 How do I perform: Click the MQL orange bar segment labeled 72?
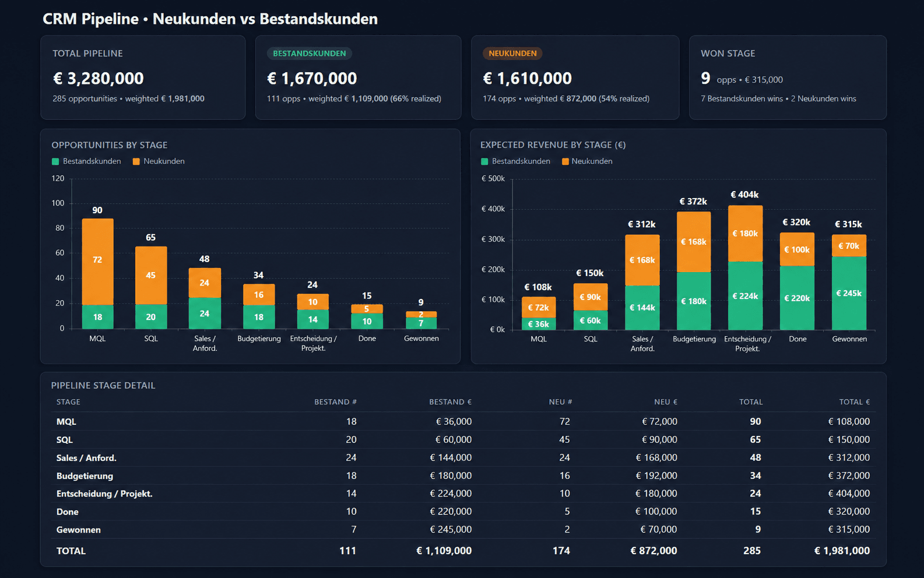(97, 262)
